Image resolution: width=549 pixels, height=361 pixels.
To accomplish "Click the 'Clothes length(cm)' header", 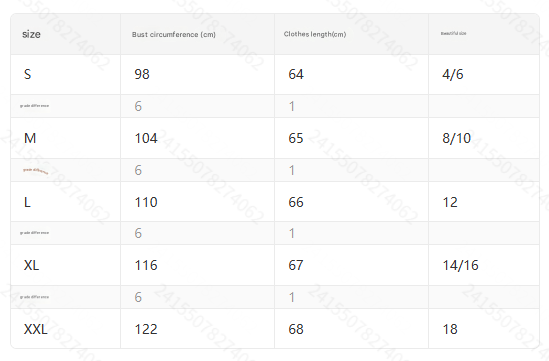I will click(315, 34).
